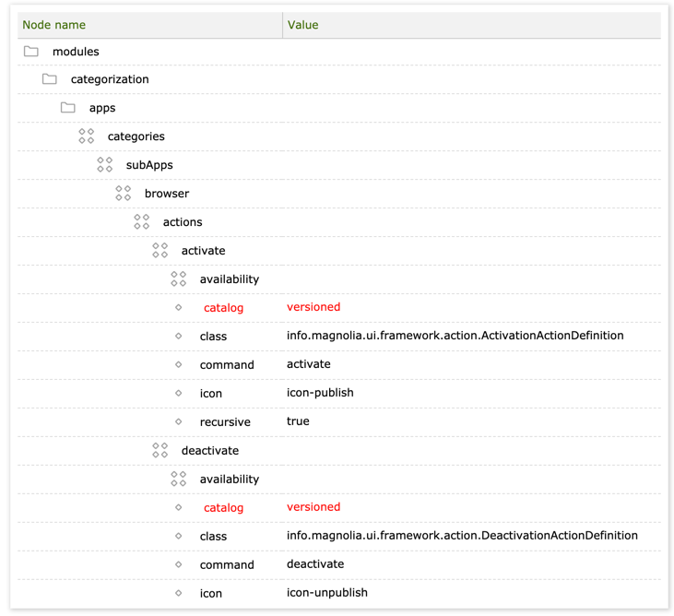Viewport: 674px width, 616px height.
Task: Select the red catalog property under activate
Action: 223,308
